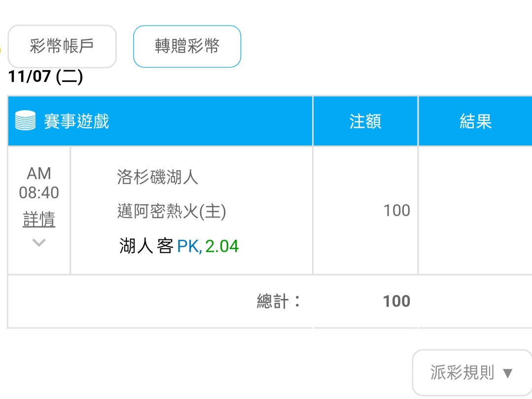Open the 派彩規則 dropdown

[x=472, y=372]
